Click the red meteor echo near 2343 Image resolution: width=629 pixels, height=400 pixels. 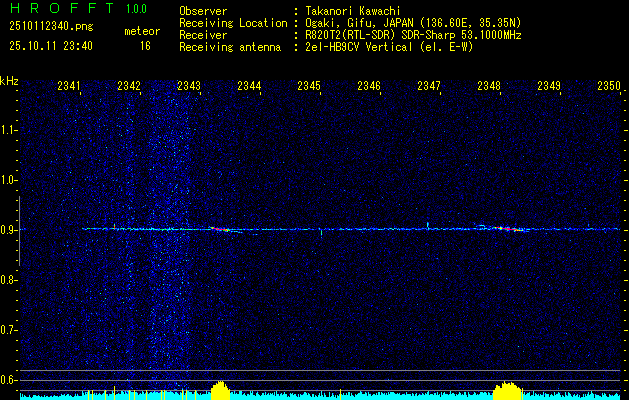[x=220, y=229]
